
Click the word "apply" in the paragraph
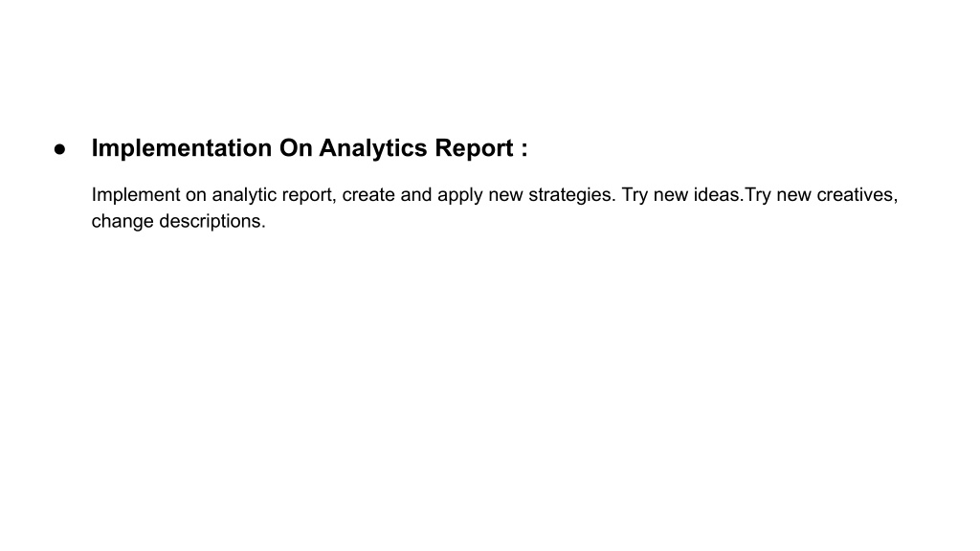click(460, 195)
